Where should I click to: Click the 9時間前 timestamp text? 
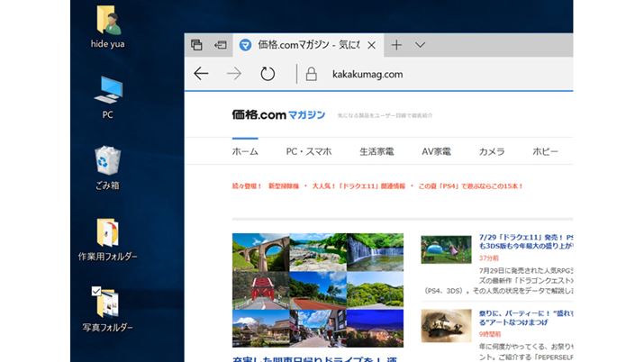(490, 334)
